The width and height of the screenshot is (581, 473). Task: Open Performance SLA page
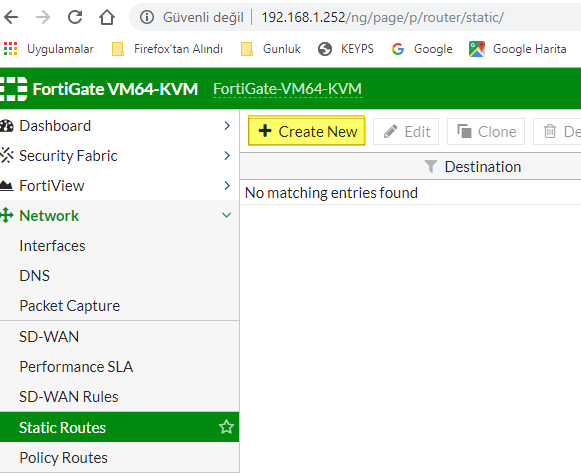click(x=76, y=367)
